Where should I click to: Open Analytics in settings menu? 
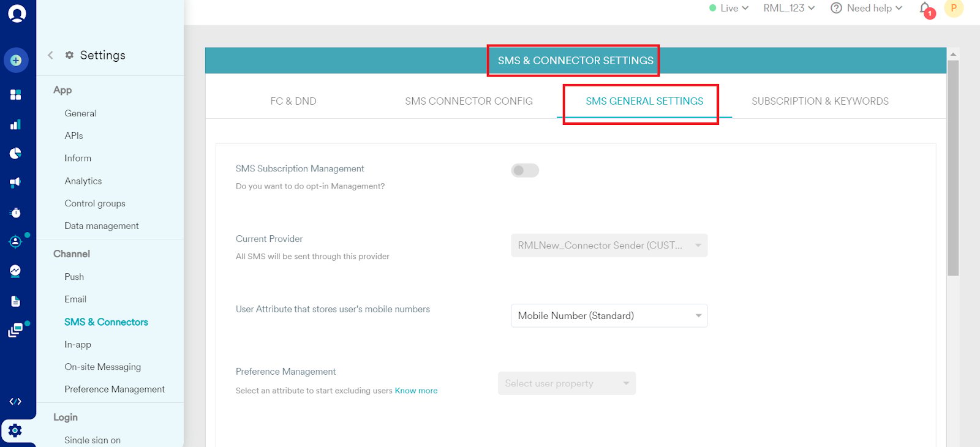[83, 181]
